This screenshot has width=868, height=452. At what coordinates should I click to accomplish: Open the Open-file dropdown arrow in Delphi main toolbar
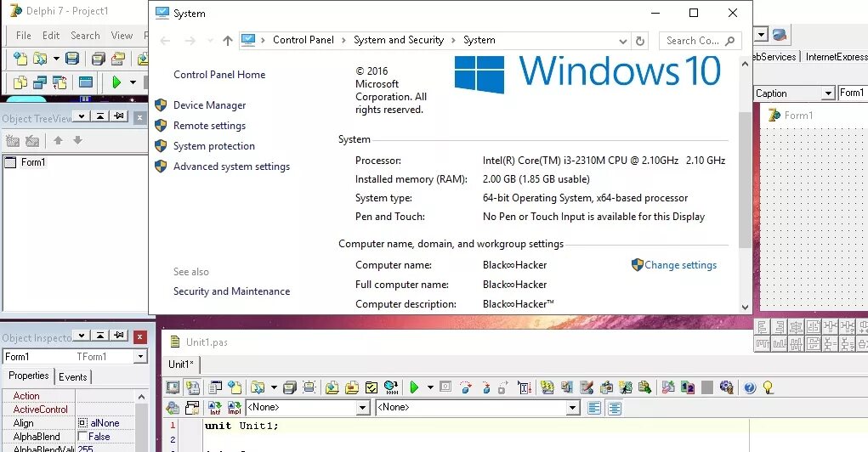coord(56,59)
